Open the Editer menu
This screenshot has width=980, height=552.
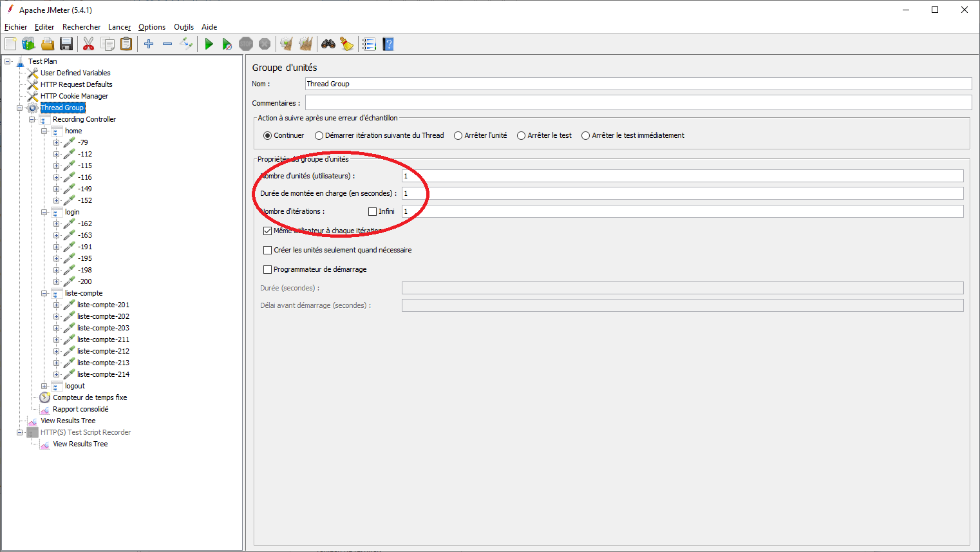click(44, 27)
